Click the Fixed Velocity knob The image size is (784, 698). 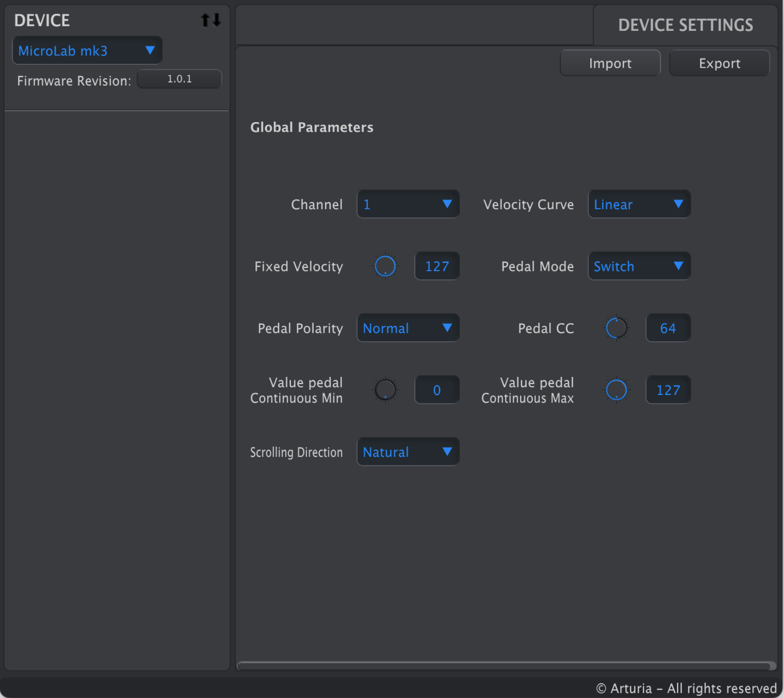point(385,266)
